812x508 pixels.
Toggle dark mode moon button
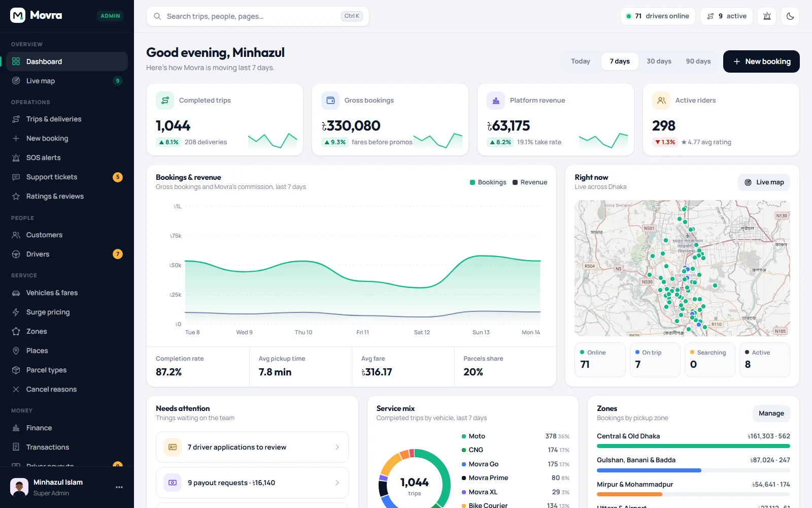[x=790, y=16]
